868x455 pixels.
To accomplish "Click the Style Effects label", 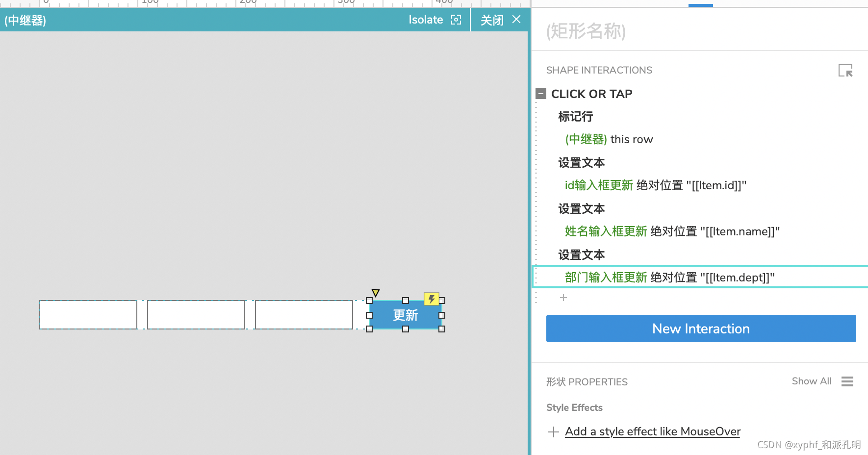I will tap(574, 407).
